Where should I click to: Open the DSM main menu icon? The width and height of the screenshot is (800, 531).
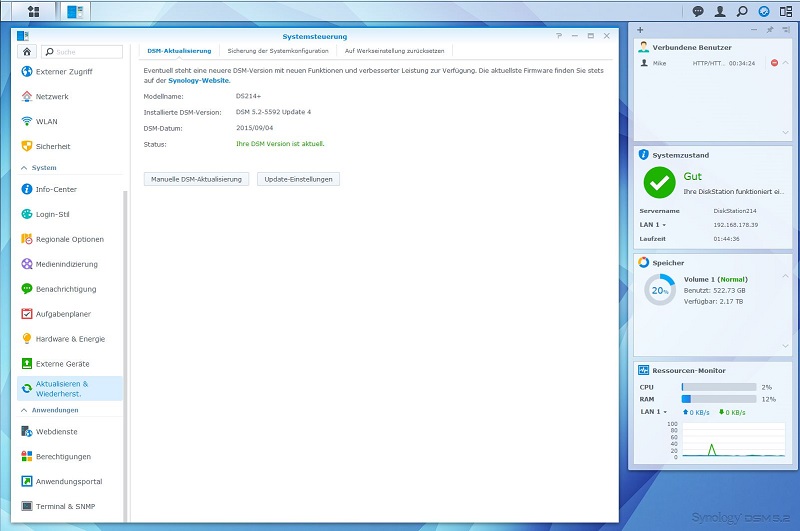tap(33, 11)
